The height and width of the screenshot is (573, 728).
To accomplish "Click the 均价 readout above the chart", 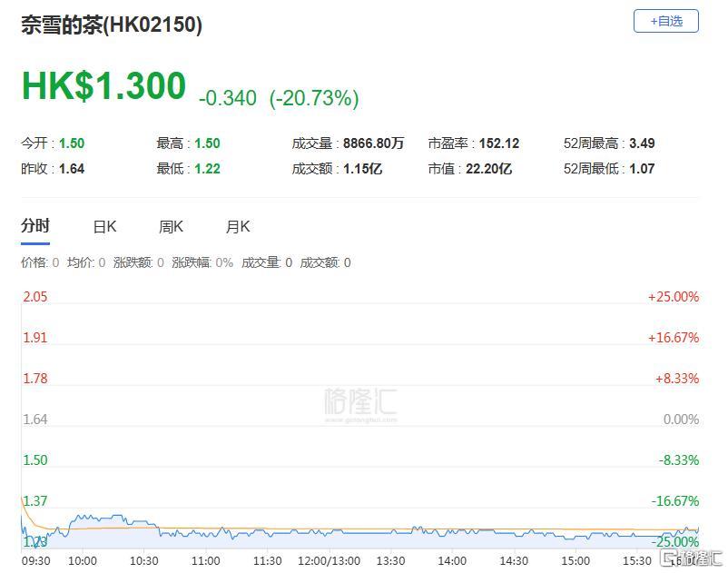I will pos(86,262).
